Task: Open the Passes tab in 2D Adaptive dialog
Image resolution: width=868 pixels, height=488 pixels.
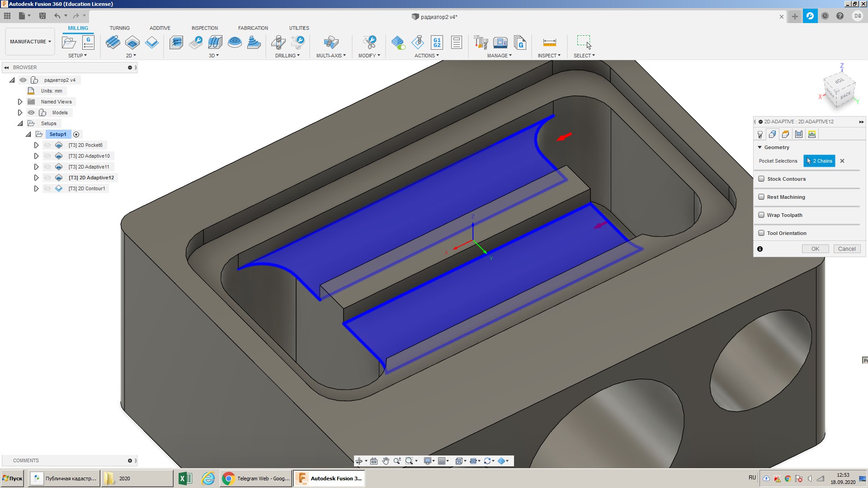Action: [799, 134]
